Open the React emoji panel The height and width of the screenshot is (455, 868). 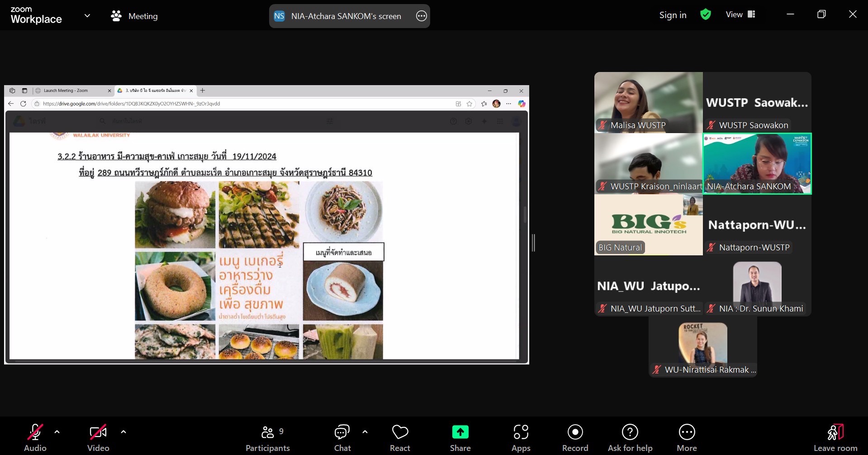tap(400, 438)
